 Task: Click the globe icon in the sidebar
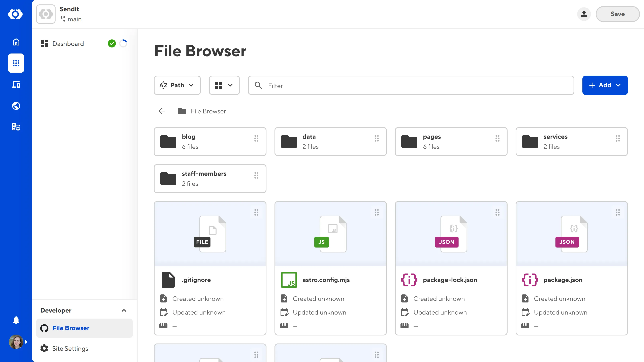(16, 106)
